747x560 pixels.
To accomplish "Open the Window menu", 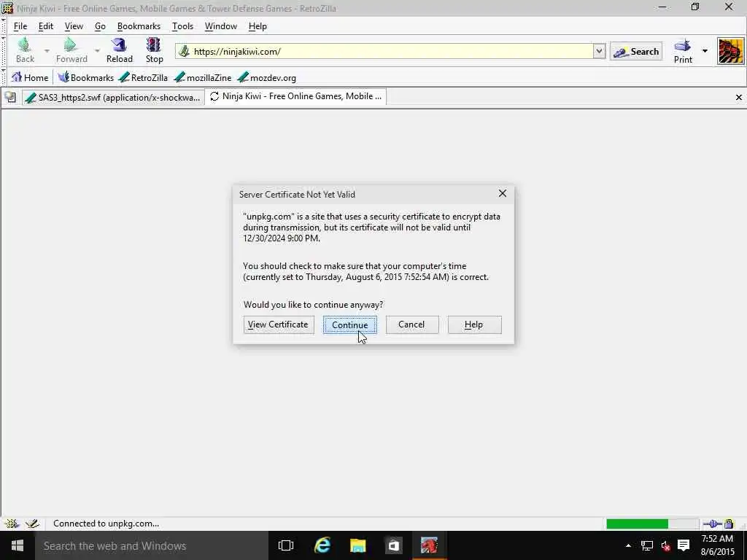I will pyautogui.click(x=220, y=26).
